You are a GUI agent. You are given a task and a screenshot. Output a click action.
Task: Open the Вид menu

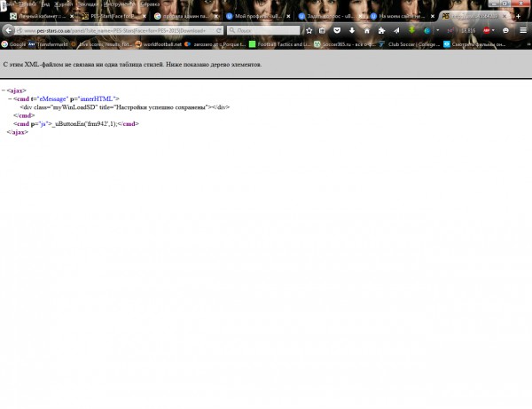pos(45,4)
